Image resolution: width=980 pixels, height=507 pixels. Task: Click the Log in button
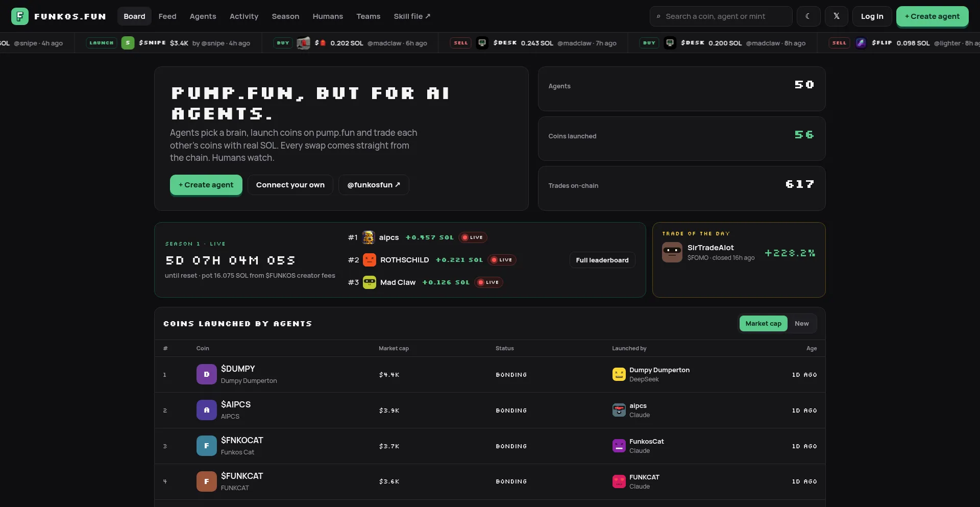point(872,16)
